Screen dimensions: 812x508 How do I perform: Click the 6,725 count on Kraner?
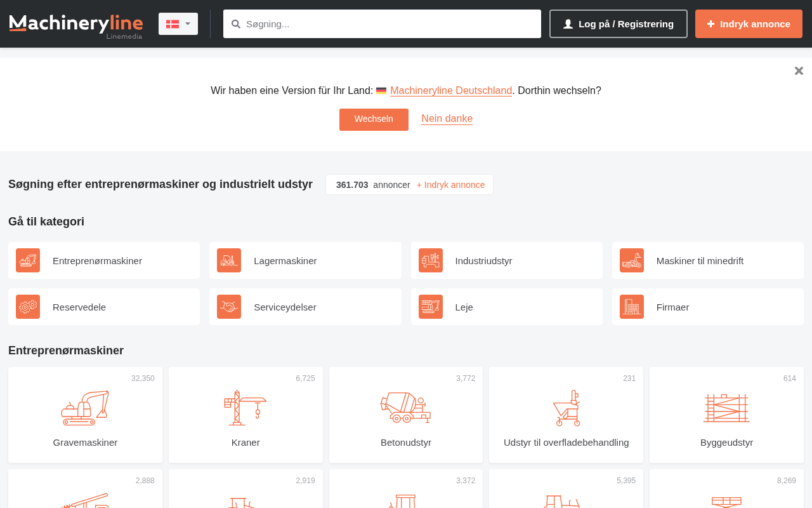(305, 378)
